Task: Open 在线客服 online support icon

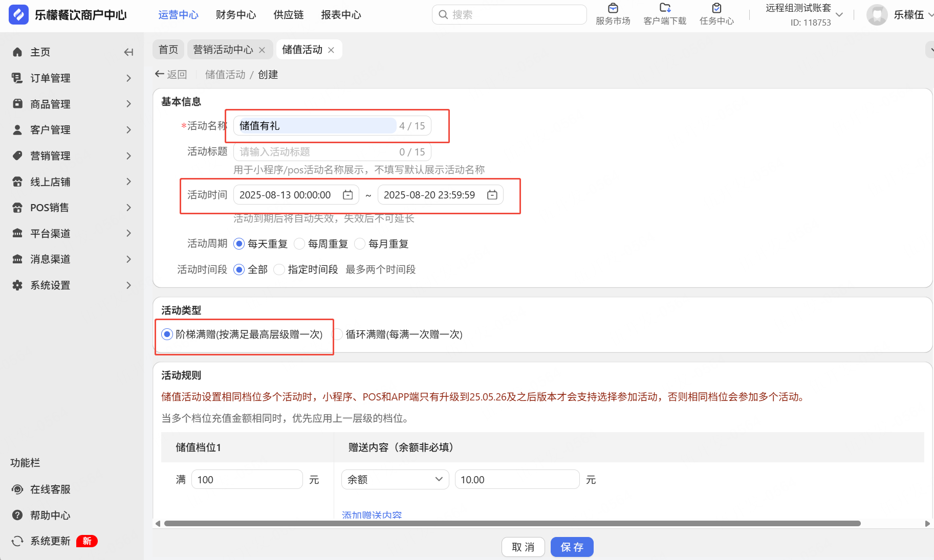Action: (x=17, y=489)
